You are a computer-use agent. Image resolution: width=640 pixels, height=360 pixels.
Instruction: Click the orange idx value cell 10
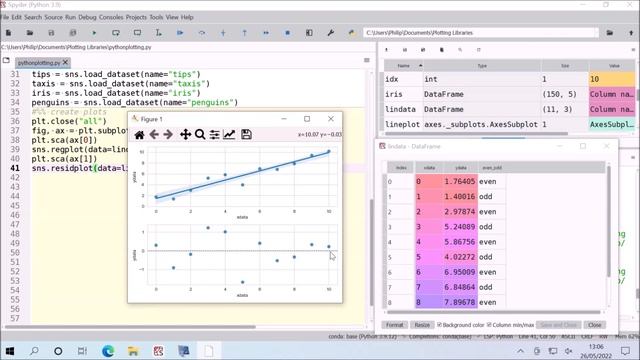(612, 79)
